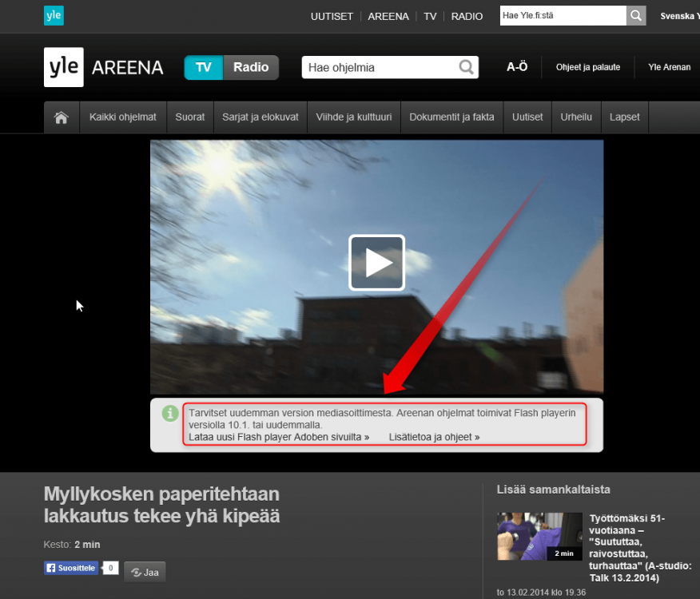Click the green info icon in notice
700x599 pixels.
click(170, 414)
